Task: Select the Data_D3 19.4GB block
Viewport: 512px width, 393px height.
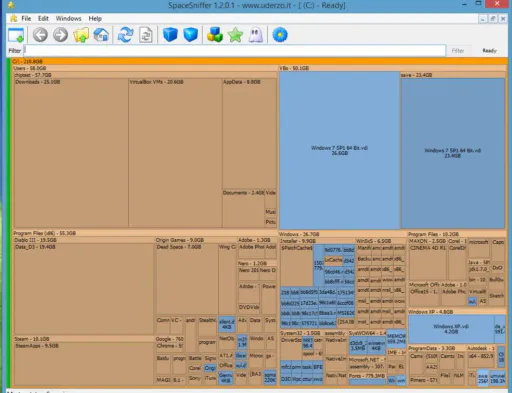Action: tap(84, 289)
